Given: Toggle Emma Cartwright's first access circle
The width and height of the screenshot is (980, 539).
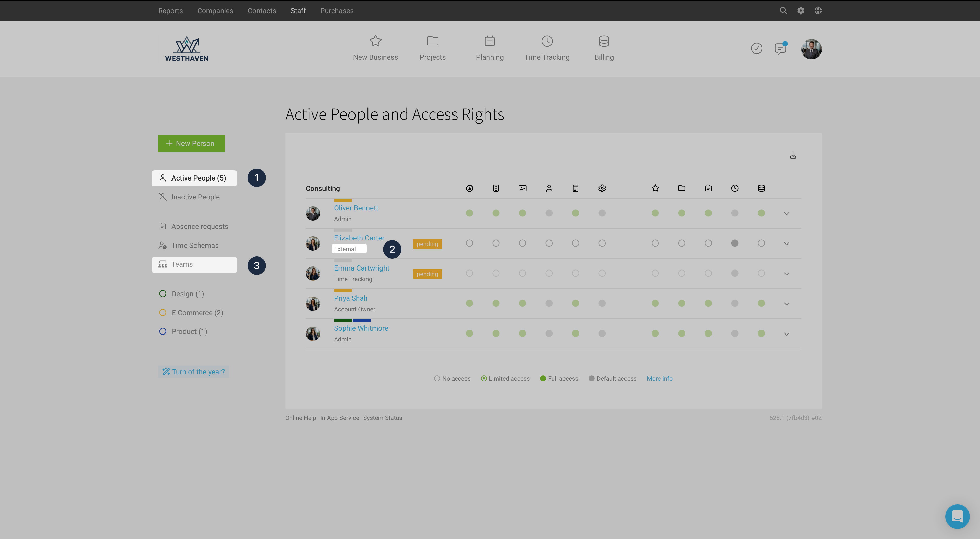Looking at the screenshot, I should pos(469,273).
